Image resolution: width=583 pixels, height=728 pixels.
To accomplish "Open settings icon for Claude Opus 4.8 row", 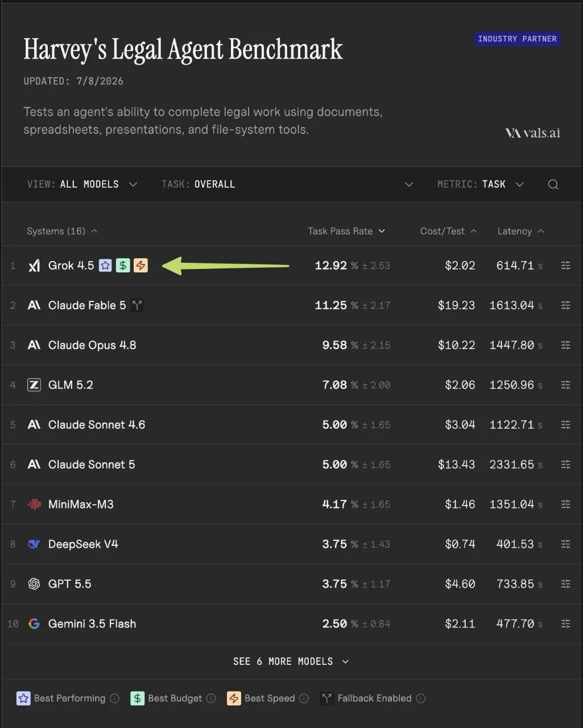I will pyautogui.click(x=565, y=345).
